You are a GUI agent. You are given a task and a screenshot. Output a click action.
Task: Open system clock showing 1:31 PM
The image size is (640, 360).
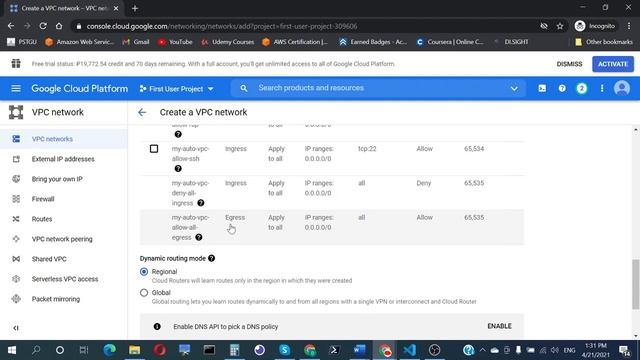[596, 350]
